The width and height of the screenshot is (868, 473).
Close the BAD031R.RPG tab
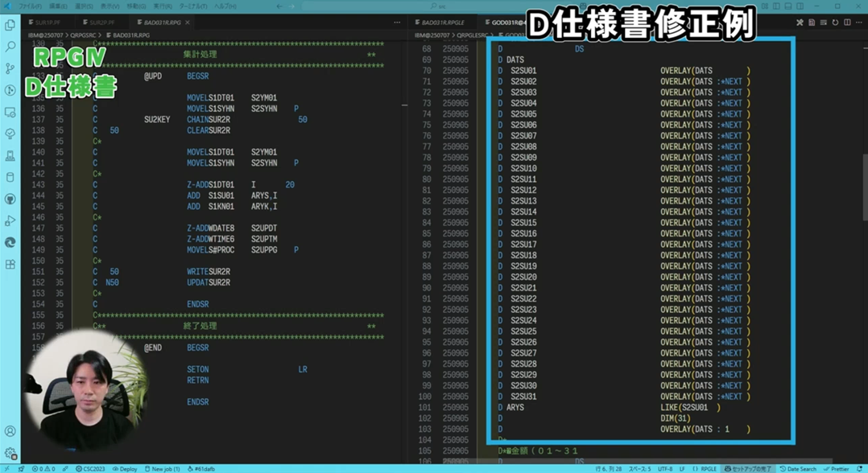tap(188, 23)
